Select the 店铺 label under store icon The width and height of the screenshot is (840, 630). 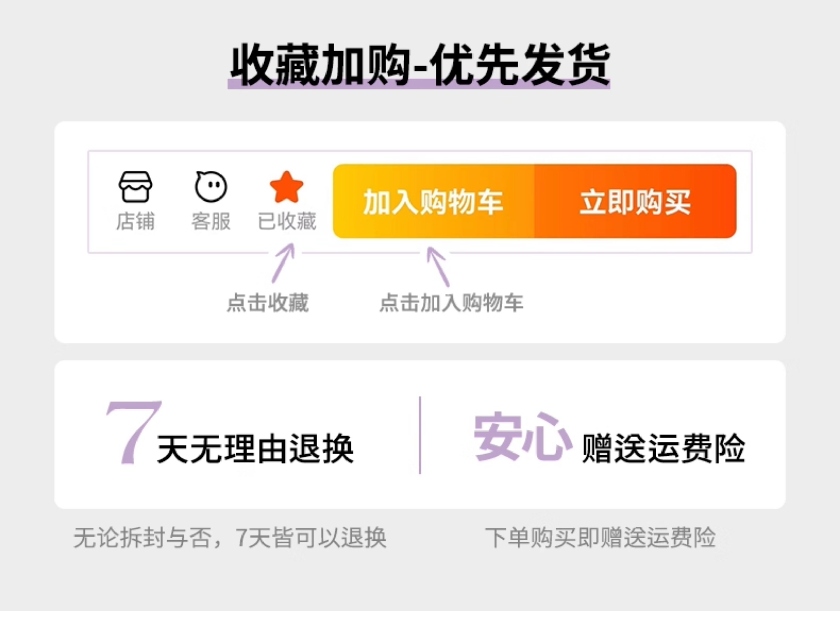[x=135, y=222]
